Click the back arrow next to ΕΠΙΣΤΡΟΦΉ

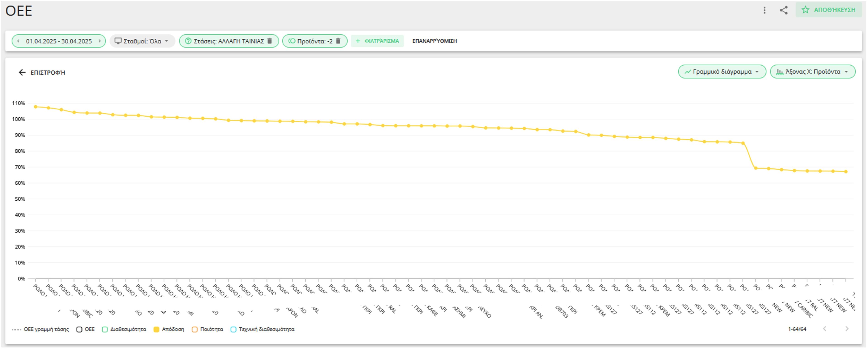22,72
